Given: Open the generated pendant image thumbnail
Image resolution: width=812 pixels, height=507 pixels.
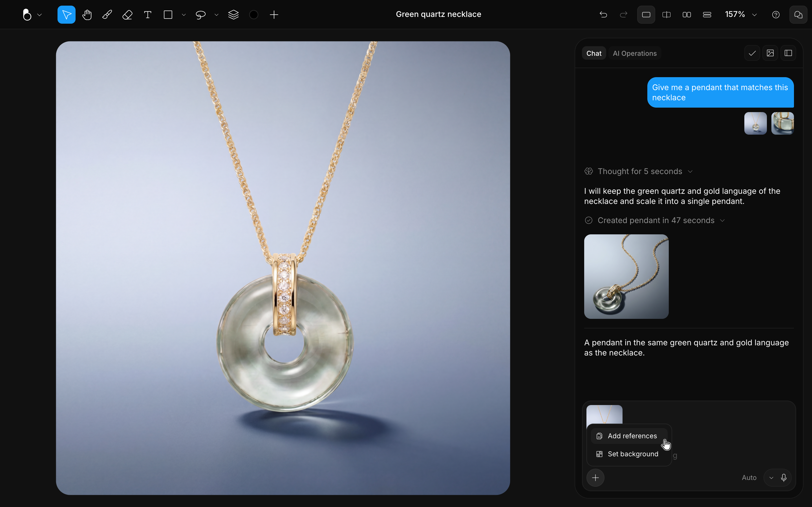Looking at the screenshot, I should (x=626, y=276).
